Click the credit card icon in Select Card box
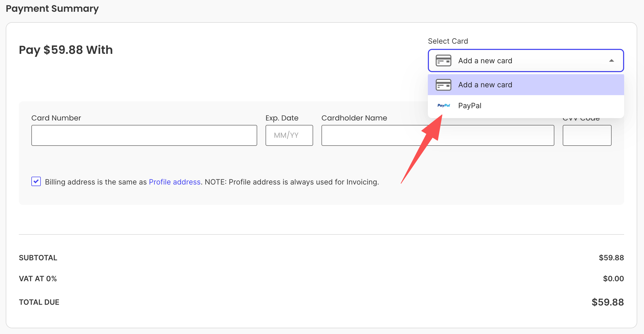 (x=443, y=61)
